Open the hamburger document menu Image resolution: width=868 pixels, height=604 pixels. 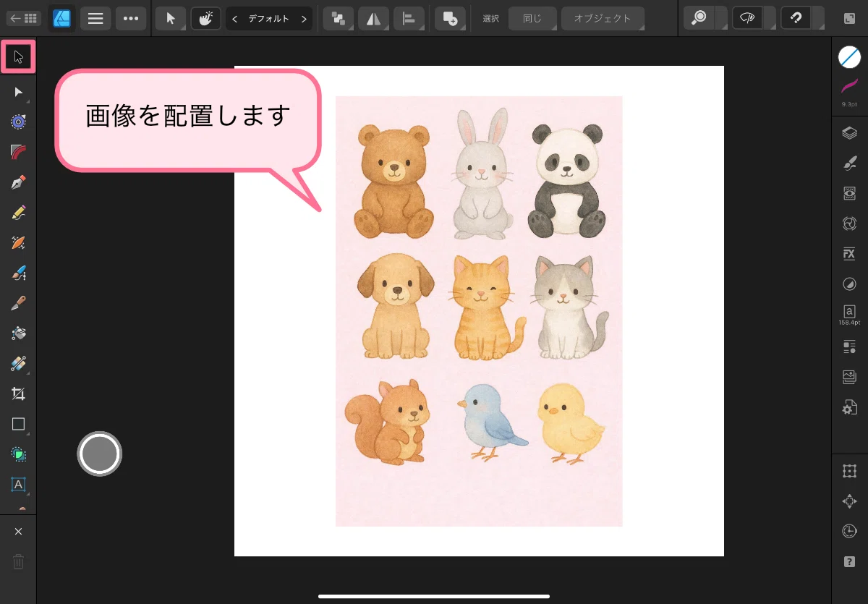coord(95,19)
